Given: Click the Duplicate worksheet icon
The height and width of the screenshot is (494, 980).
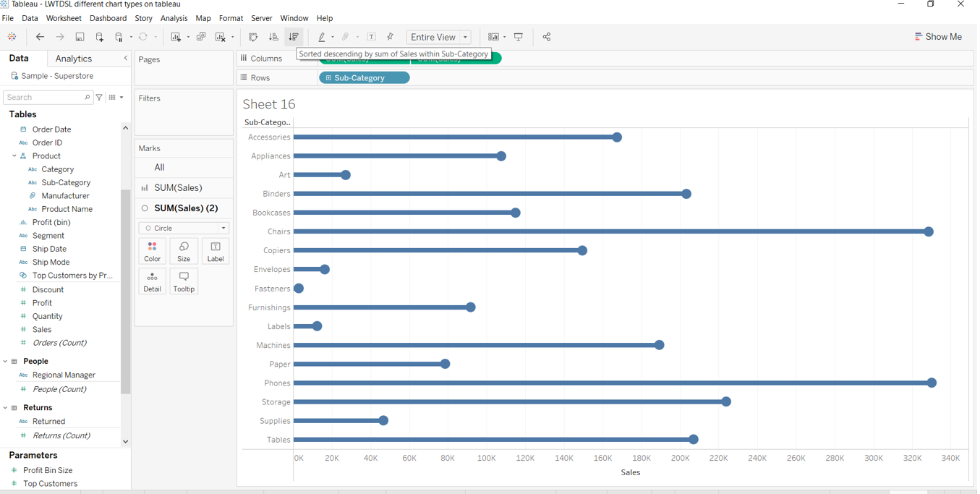Looking at the screenshot, I should click(x=201, y=37).
